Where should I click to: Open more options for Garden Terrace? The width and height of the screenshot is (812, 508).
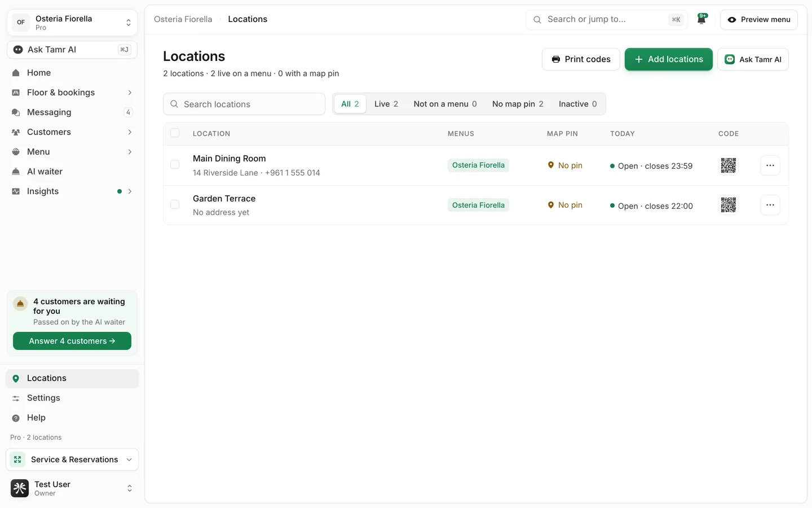point(770,205)
